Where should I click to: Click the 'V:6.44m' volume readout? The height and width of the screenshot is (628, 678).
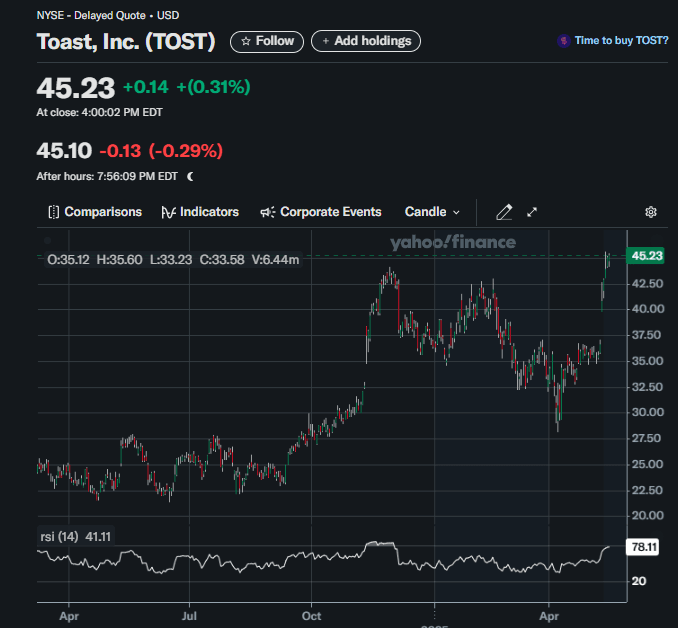(275, 260)
